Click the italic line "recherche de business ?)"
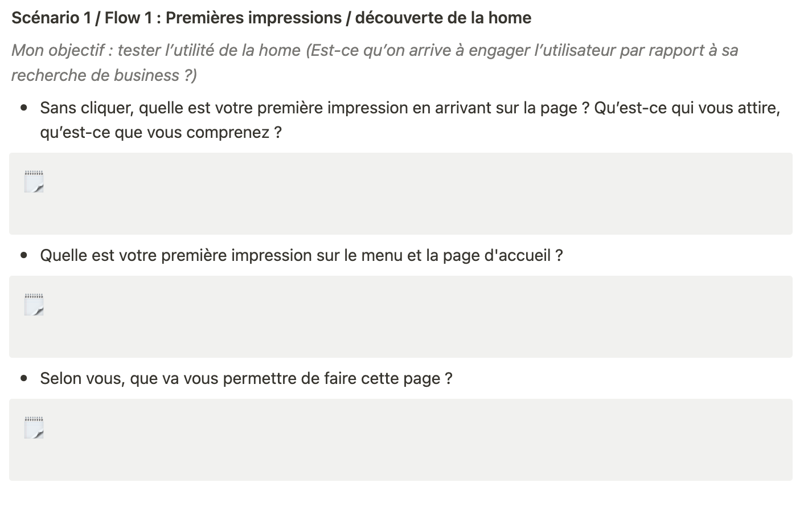812x507 pixels. pos(104,75)
